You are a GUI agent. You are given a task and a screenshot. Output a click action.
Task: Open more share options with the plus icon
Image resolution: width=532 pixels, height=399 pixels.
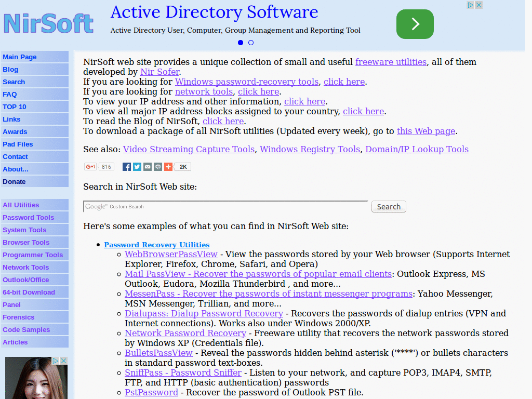[168, 167]
